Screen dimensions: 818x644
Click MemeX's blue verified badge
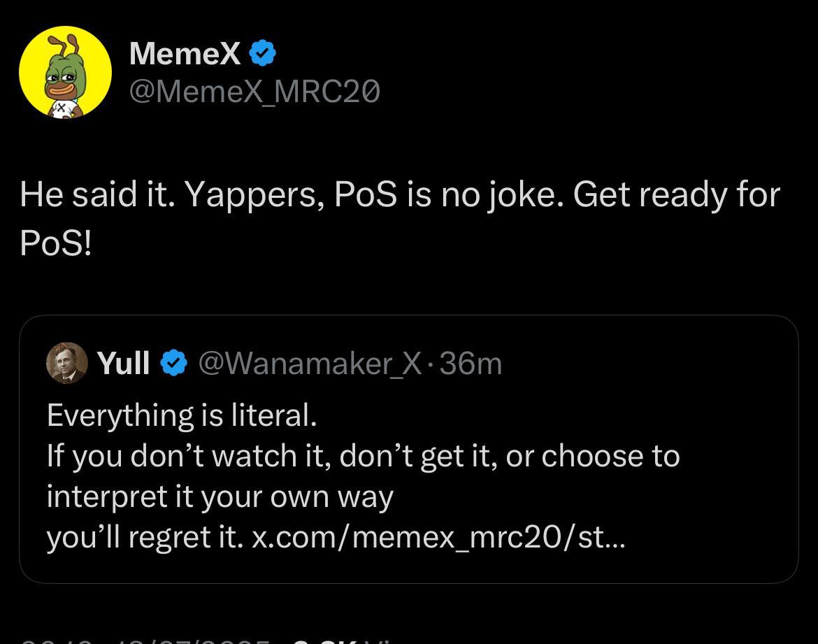[263, 54]
